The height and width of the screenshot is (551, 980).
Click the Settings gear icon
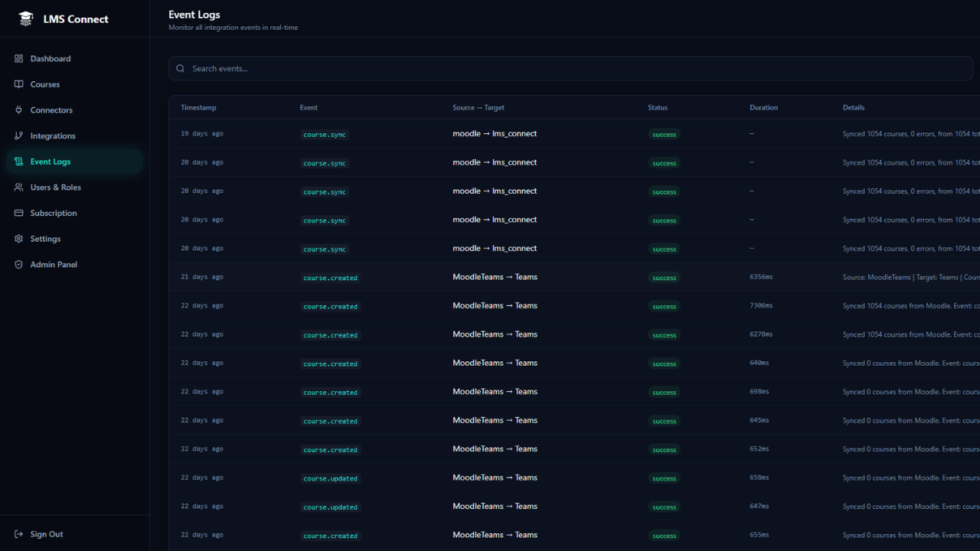(19, 239)
